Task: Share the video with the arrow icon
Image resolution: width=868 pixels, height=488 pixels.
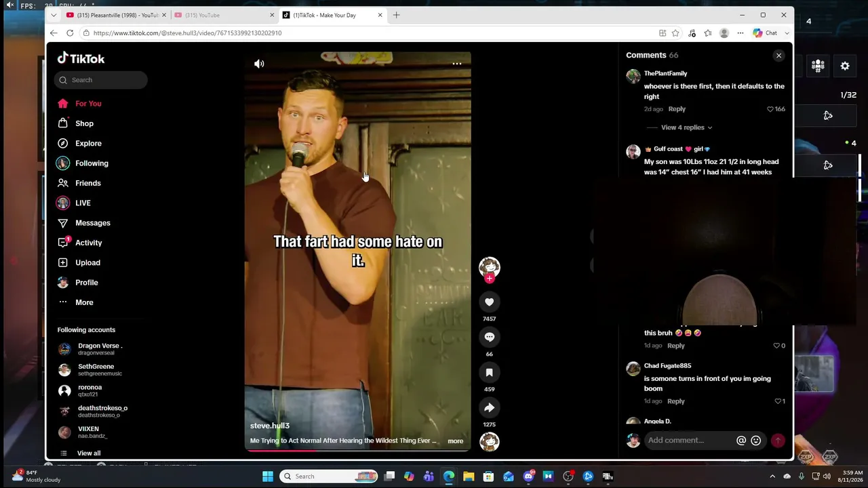Action: 490,408
